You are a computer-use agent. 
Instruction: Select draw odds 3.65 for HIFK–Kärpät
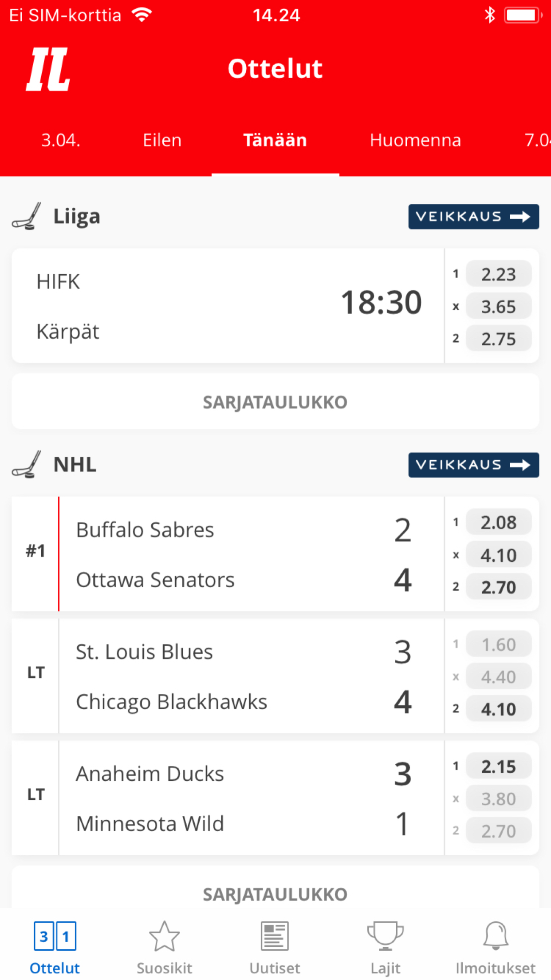click(x=498, y=307)
